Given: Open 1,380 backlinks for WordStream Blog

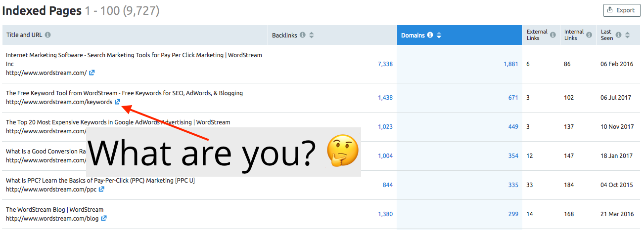Looking at the screenshot, I should coord(385,214).
